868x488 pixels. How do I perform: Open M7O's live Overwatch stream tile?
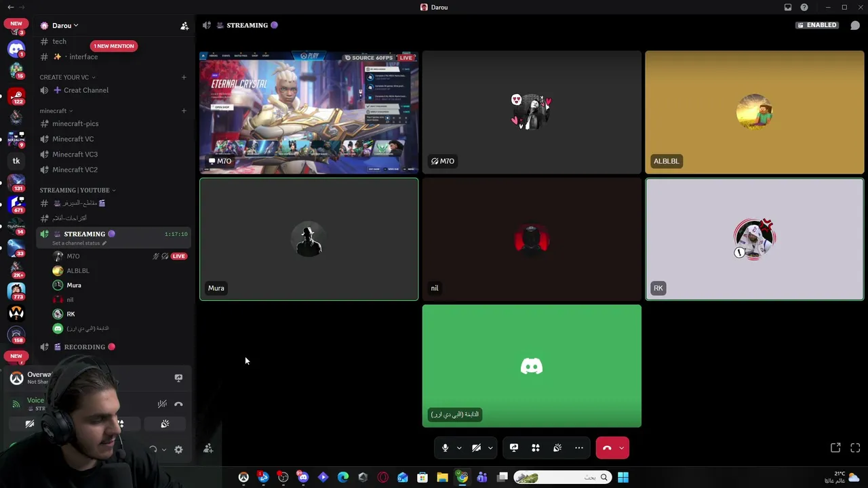coord(309,113)
